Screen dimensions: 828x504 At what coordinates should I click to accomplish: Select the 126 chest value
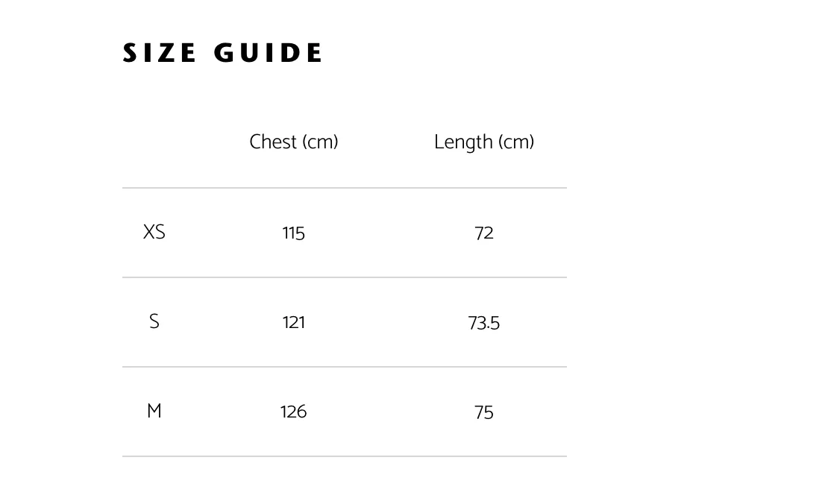coord(294,412)
